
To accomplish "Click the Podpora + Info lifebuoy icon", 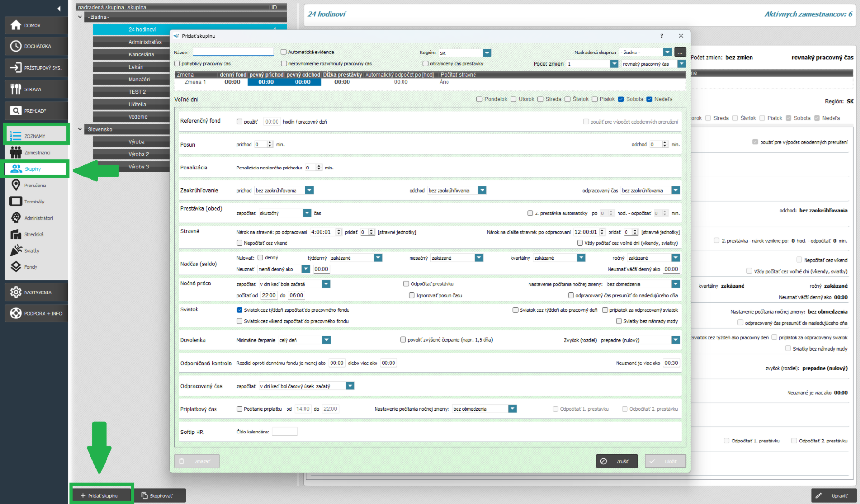I will coord(16,313).
